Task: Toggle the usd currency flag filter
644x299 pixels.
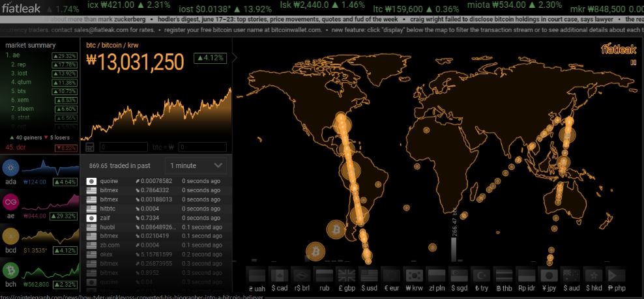Action: (369, 275)
